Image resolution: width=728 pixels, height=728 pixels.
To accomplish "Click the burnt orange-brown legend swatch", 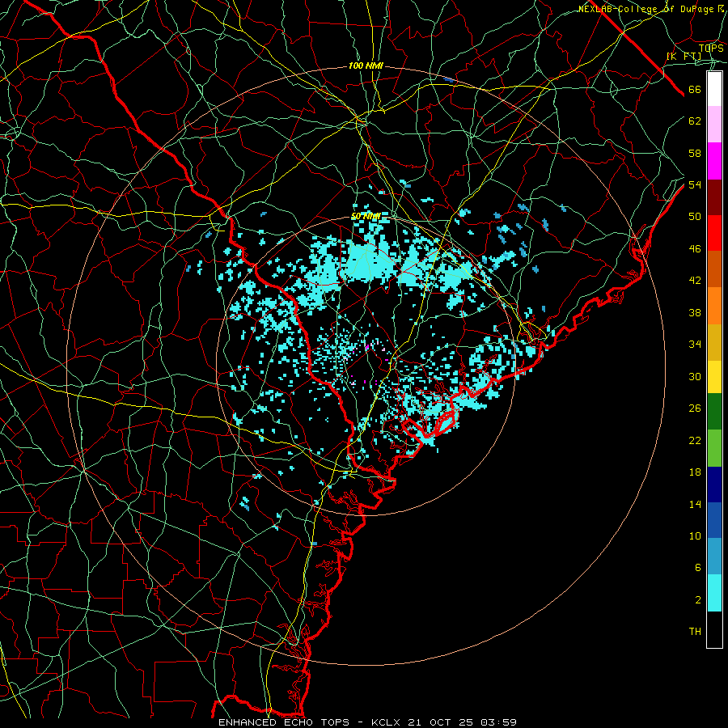I will coord(714,269).
